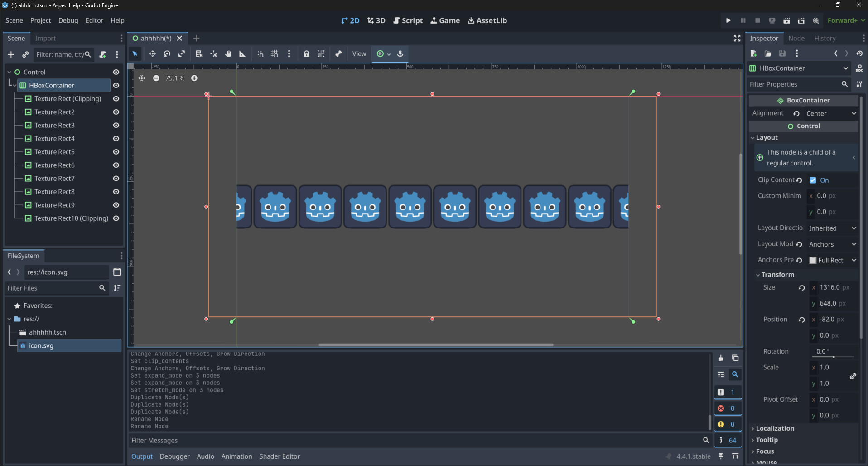868x466 pixels.
Task: Select the Rotate Mode tool
Action: [x=167, y=54]
